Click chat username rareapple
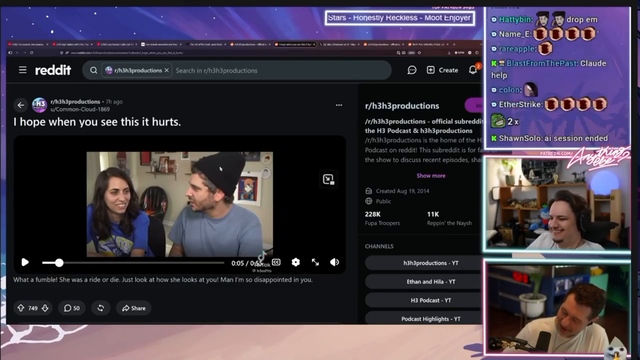 (517, 49)
